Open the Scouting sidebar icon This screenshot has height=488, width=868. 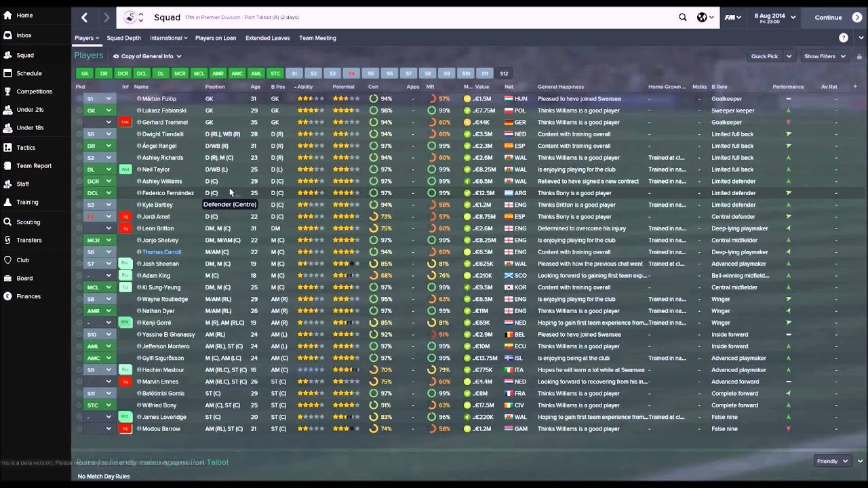click(7, 222)
